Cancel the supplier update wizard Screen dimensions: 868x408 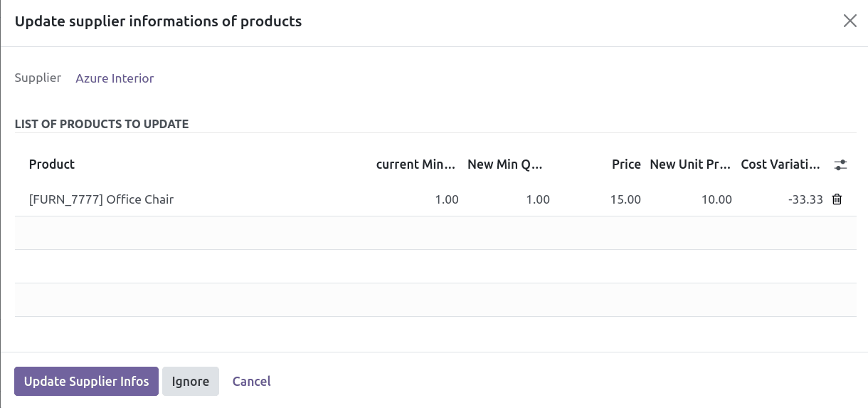coord(251,382)
